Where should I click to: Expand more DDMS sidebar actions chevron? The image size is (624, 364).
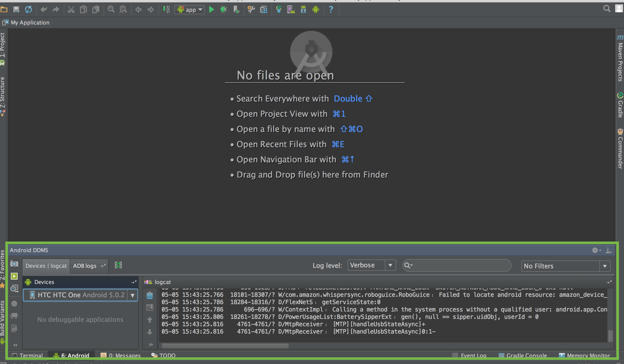15,345
